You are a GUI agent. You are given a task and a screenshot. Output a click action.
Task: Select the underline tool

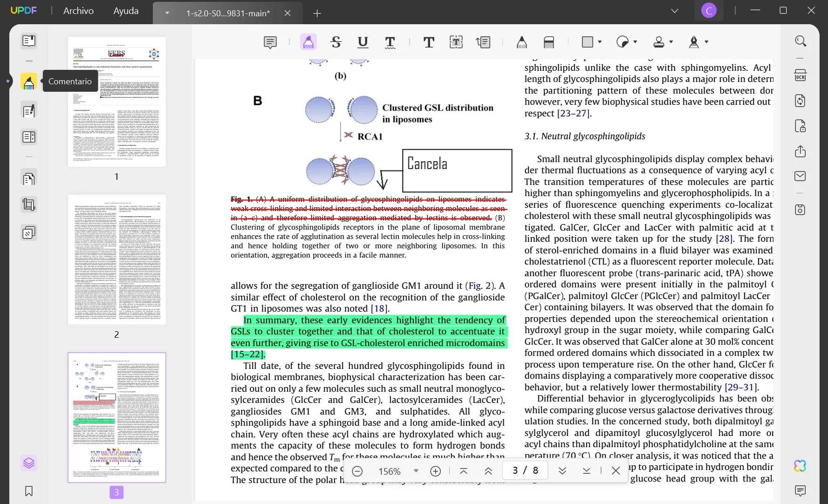(363, 42)
